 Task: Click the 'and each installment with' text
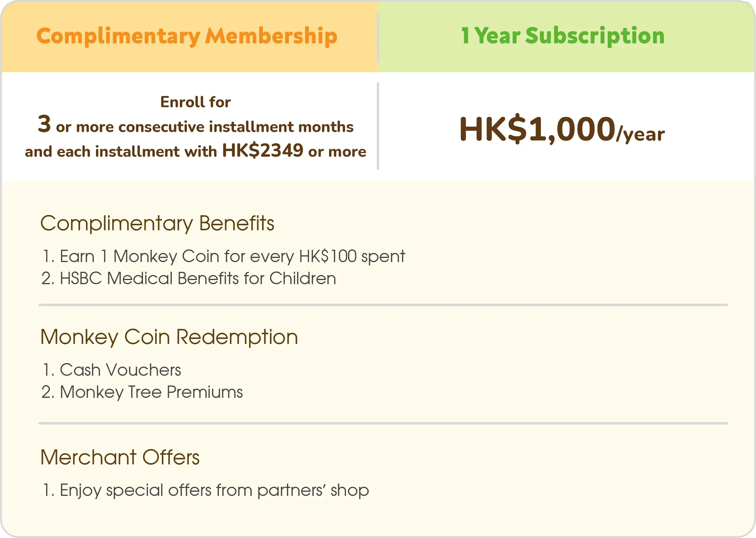121,152
